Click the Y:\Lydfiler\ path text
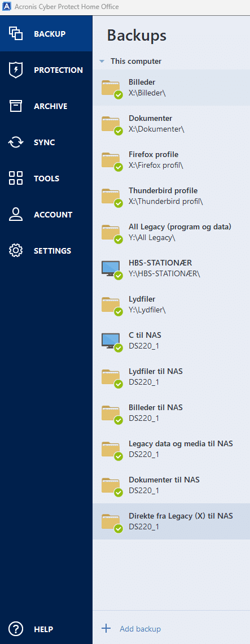Screen dimensions: 250x644 pyautogui.click(x=147, y=310)
